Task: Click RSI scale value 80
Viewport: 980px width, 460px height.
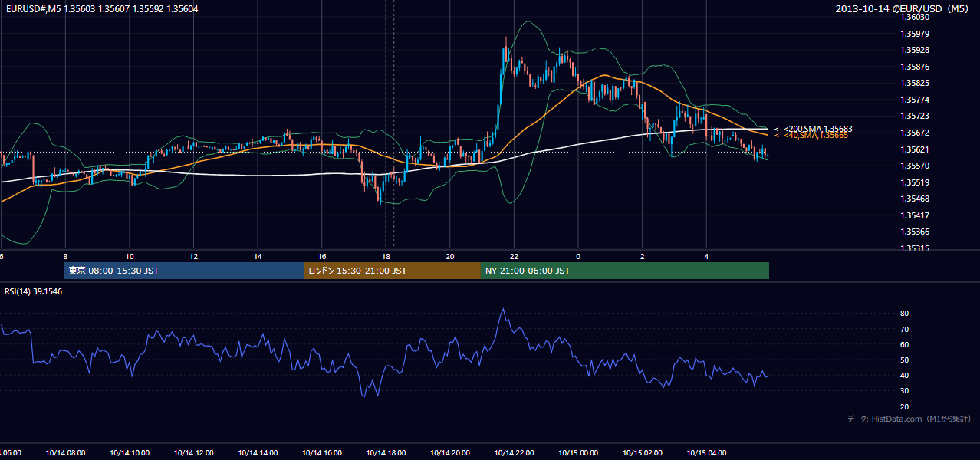Action: tap(905, 314)
